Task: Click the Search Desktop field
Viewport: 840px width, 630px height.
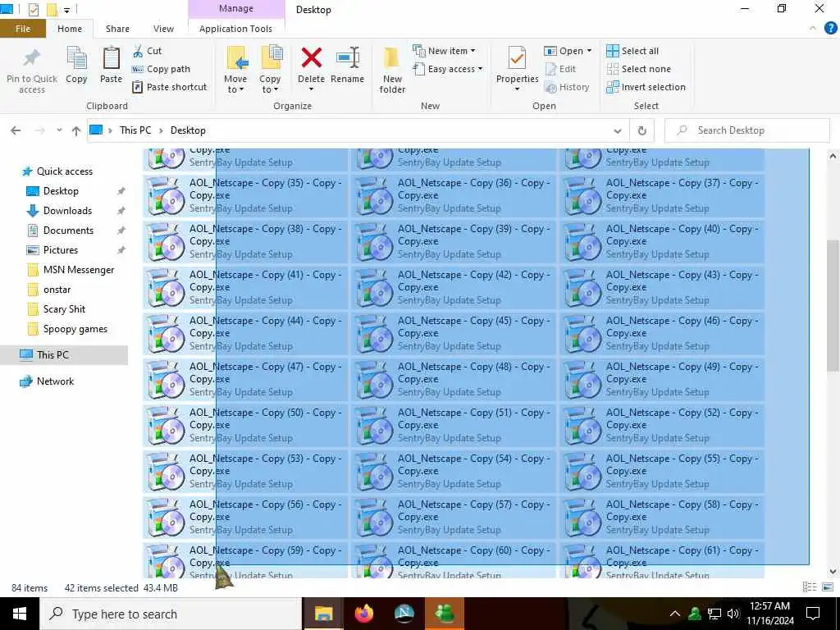Action: pyautogui.click(x=747, y=130)
